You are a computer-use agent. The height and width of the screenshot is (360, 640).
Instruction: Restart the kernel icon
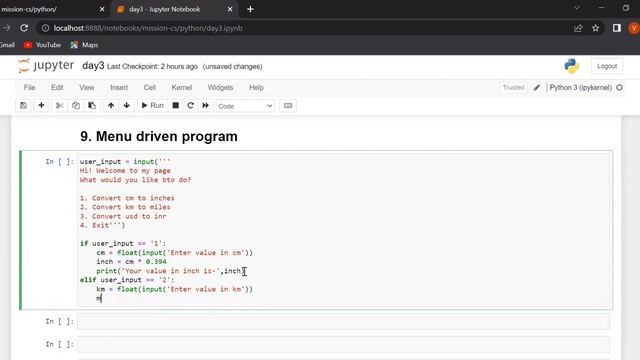pyautogui.click(x=190, y=106)
